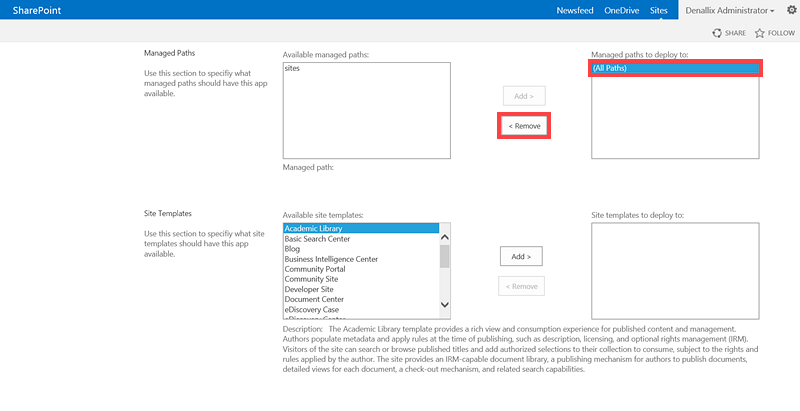Click Remove button for site templates
Screen dimensions: 800x411
521,286
